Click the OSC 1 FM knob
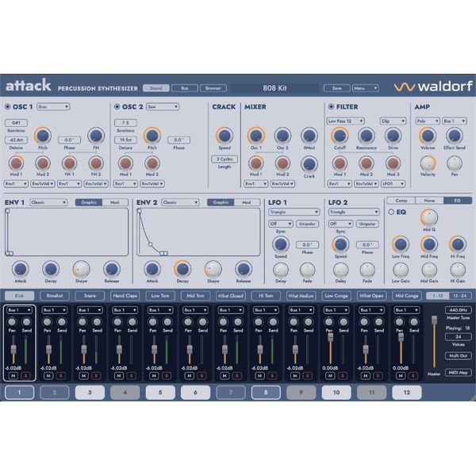 click(x=96, y=136)
